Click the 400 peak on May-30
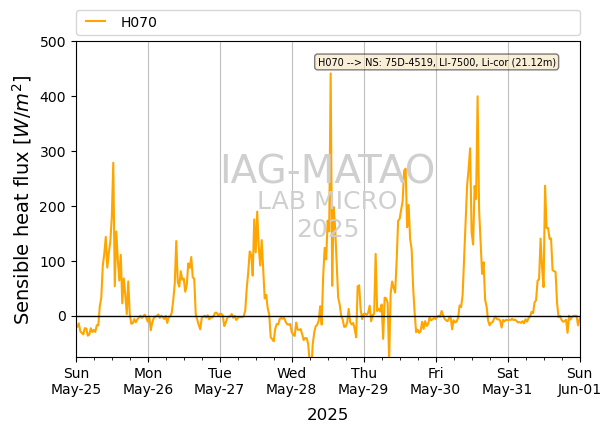Viewport: 611px width, 433px height. (x=477, y=96)
